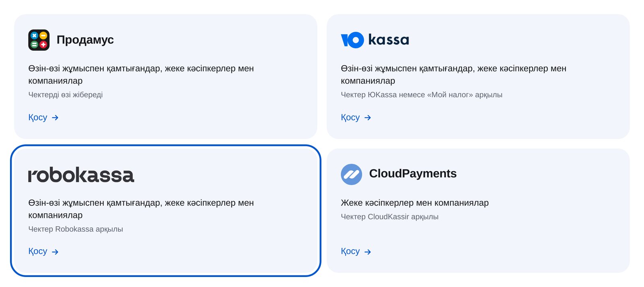Click the arrow next to Қосу under ЮKassa

[x=367, y=117]
